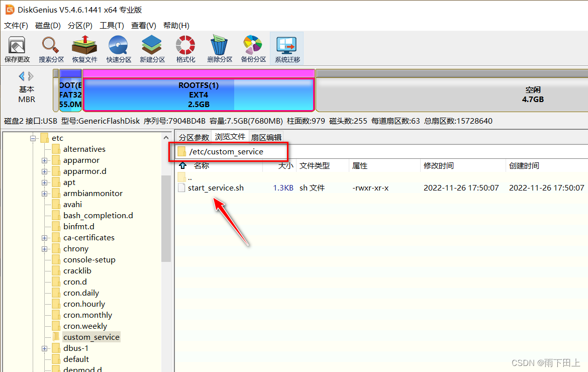Open the 分区(P) menu
588x372 pixels.
coord(80,26)
